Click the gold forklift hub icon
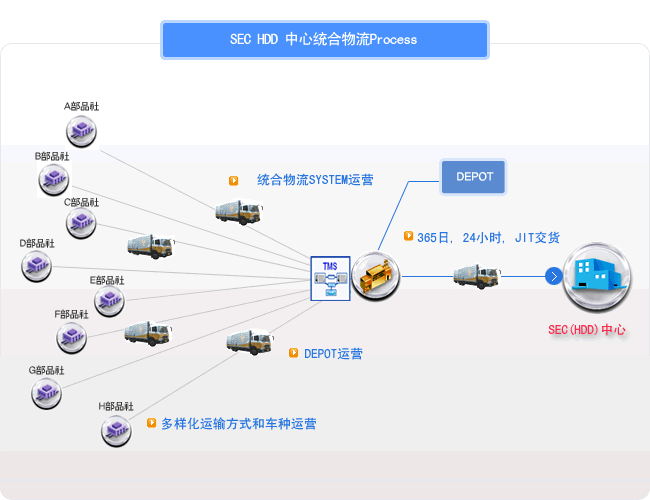This screenshot has height=500, width=650. click(x=375, y=276)
